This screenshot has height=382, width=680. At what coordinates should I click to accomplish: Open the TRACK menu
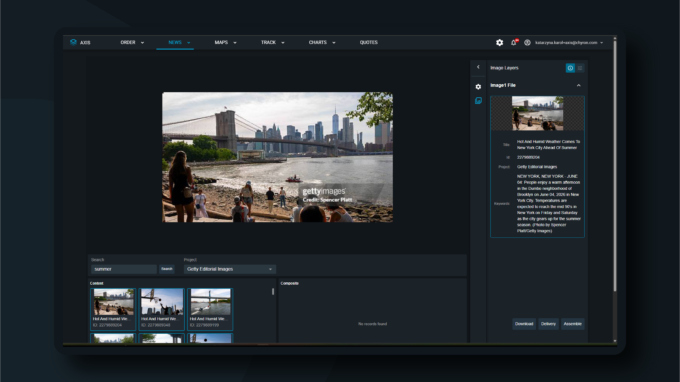point(268,42)
